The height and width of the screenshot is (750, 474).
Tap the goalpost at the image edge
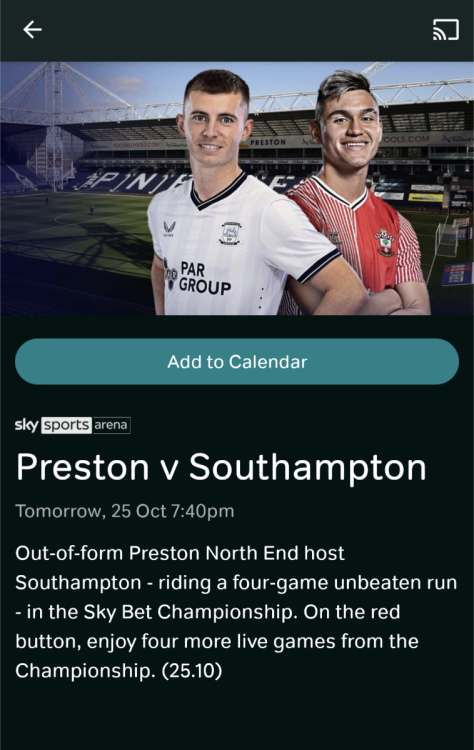[x=448, y=239]
